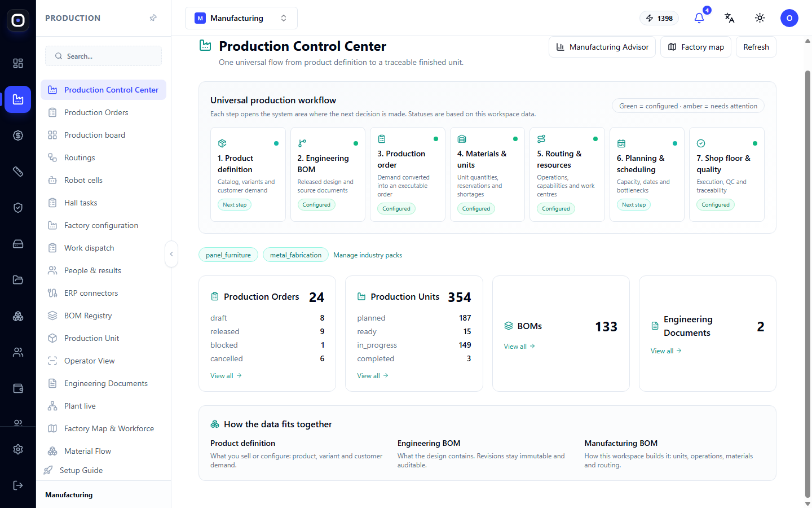
Task: Pin the Production sidebar panel
Action: pyautogui.click(x=153, y=18)
